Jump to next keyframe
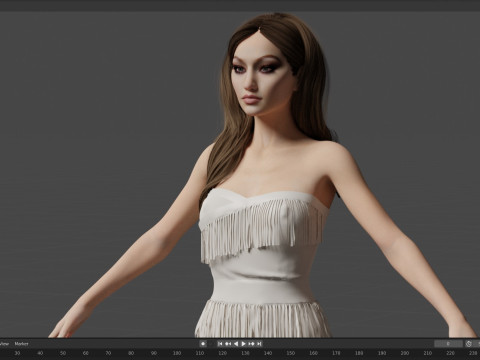This screenshot has height=360, width=480. point(252,344)
